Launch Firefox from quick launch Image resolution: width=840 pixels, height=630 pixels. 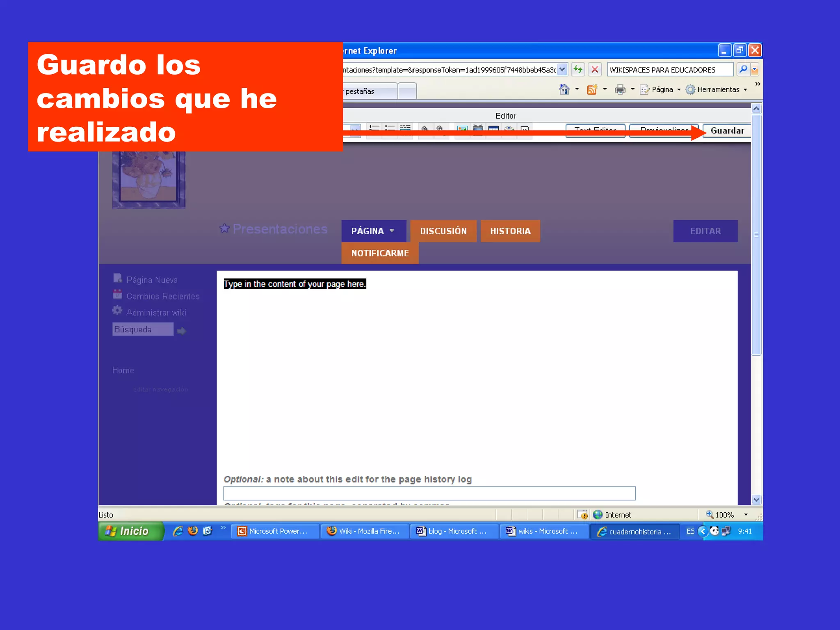point(192,531)
